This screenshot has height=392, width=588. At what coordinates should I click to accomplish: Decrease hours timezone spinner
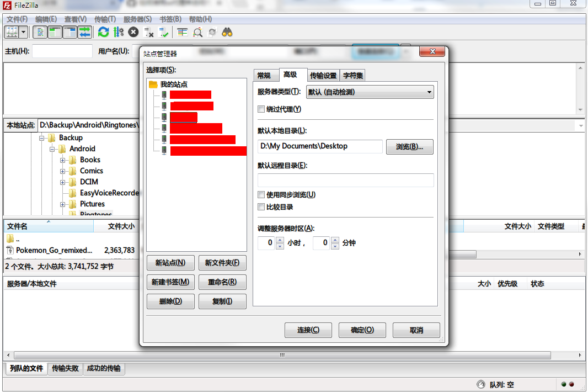point(280,246)
